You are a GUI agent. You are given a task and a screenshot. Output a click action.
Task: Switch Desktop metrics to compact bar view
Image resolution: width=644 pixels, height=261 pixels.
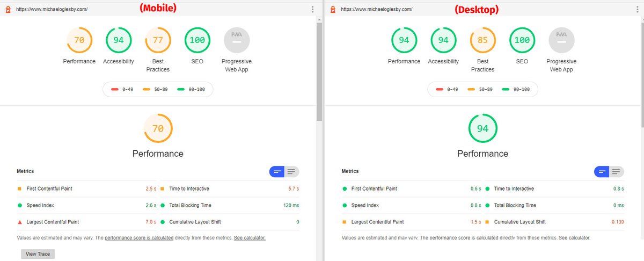point(602,172)
